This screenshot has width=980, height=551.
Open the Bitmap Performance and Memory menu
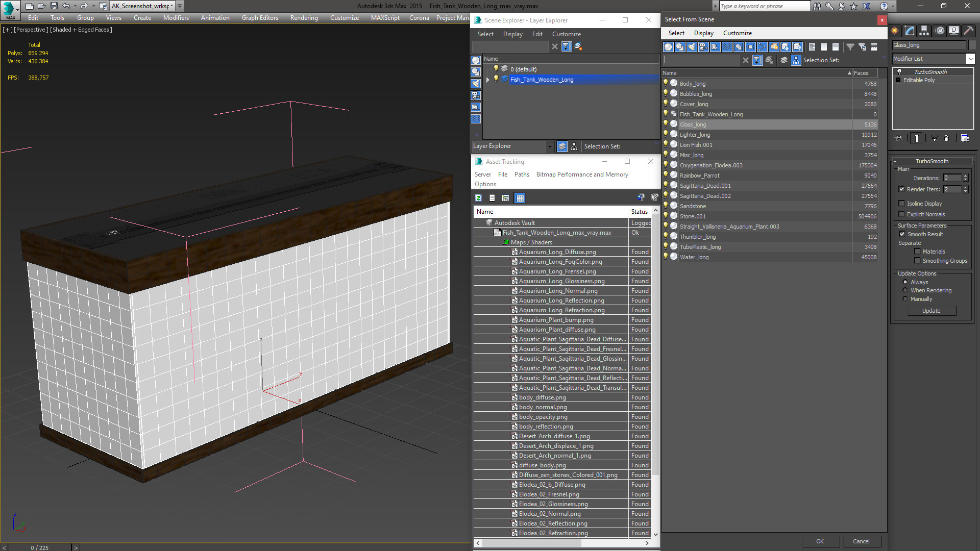click(x=582, y=174)
